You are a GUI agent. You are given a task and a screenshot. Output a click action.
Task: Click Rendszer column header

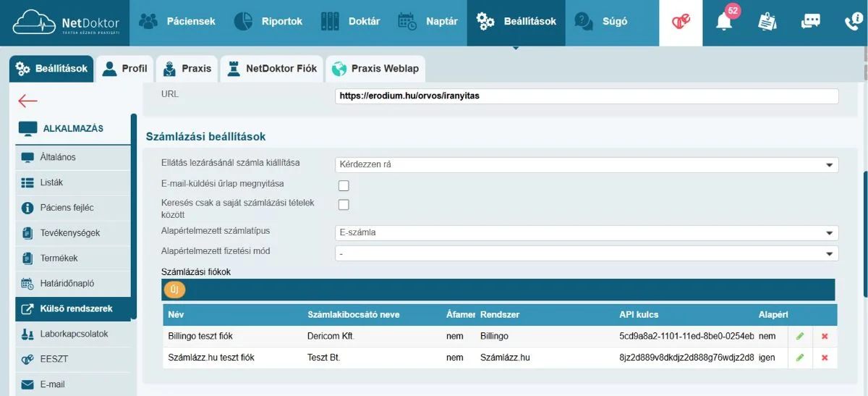545,315
